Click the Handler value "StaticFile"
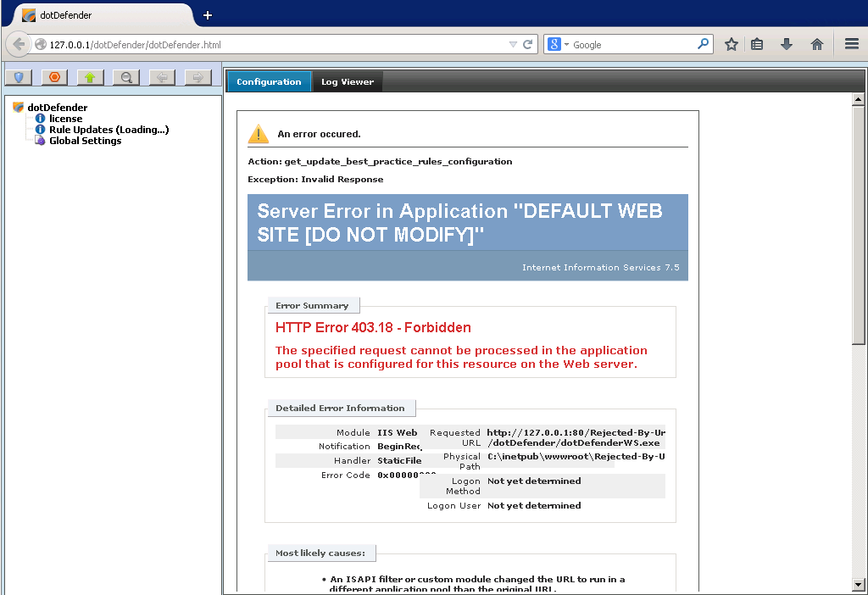 click(x=400, y=460)
